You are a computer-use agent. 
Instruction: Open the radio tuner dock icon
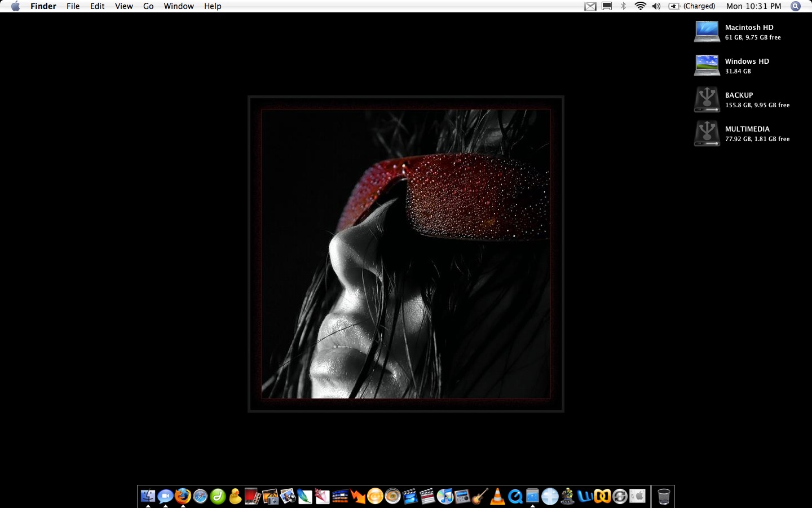pyautogui.click(x=462, y=496)
